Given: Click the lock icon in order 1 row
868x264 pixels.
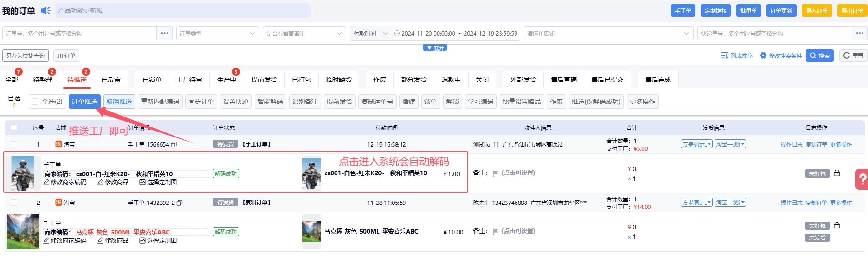Looking at the screenshot, I should 837,173.
